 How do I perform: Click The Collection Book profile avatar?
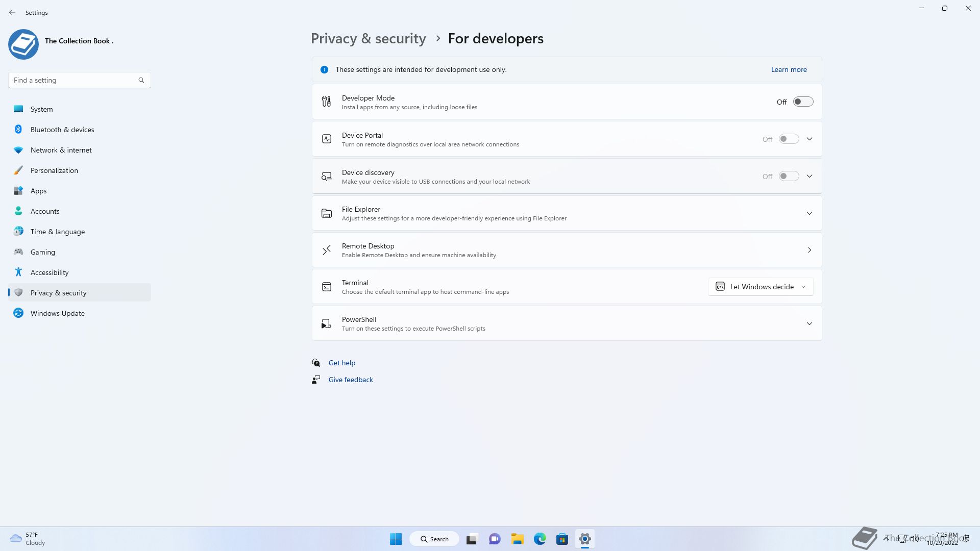(23, 44)
